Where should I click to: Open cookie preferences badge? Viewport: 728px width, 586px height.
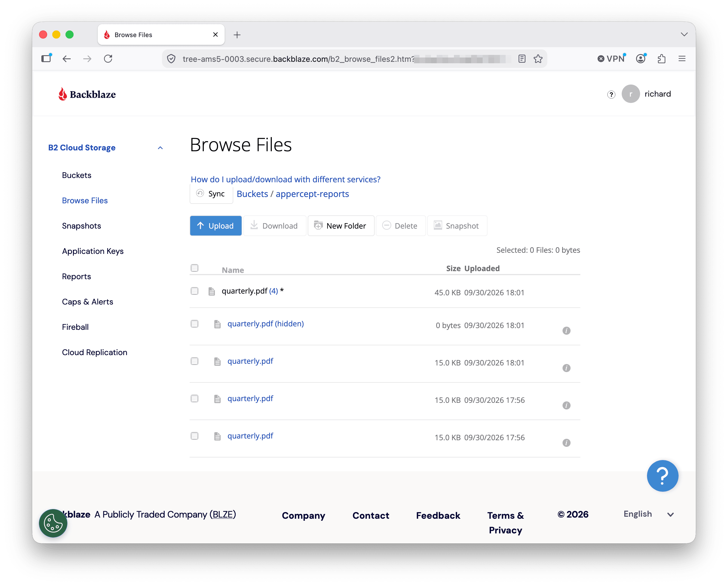53,523
